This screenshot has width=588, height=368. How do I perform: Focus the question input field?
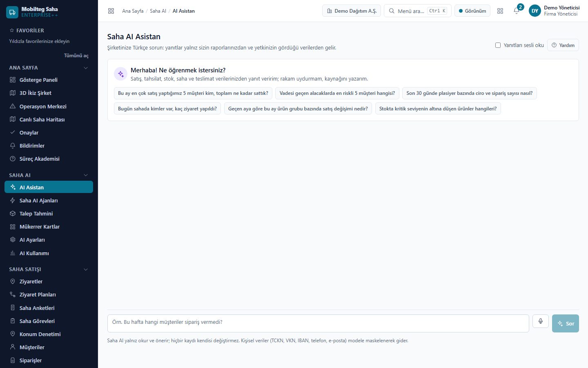(318, 323)
